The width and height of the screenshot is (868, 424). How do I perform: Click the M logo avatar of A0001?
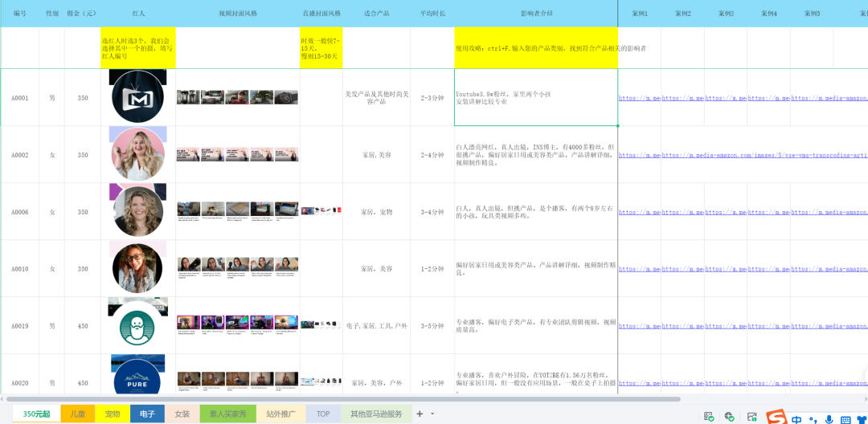click(137, 96)
